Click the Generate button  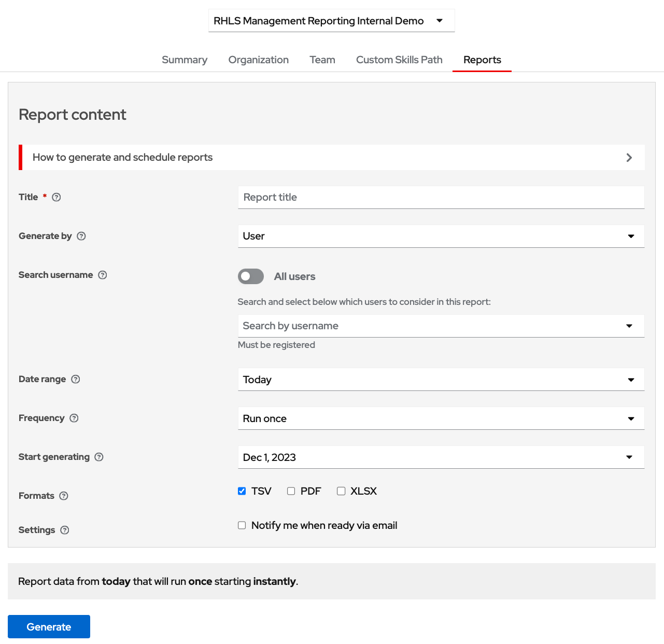pyautogui.click(x=48, y=626)
